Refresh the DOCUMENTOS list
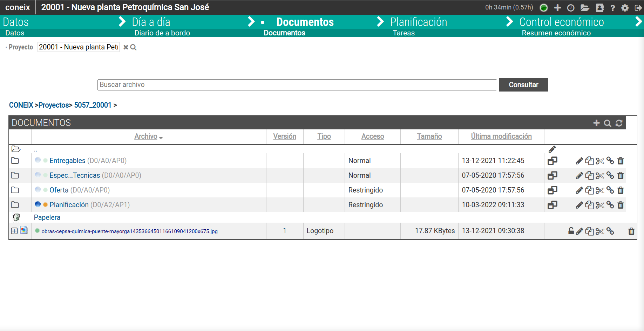The image size is (644, 331). (619, 123)
